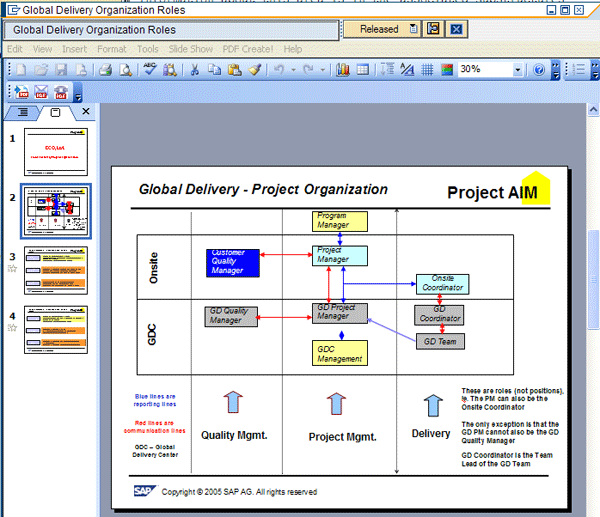Click the Open folder toolbar icon

pyautogui.click(x=41, y=70)
